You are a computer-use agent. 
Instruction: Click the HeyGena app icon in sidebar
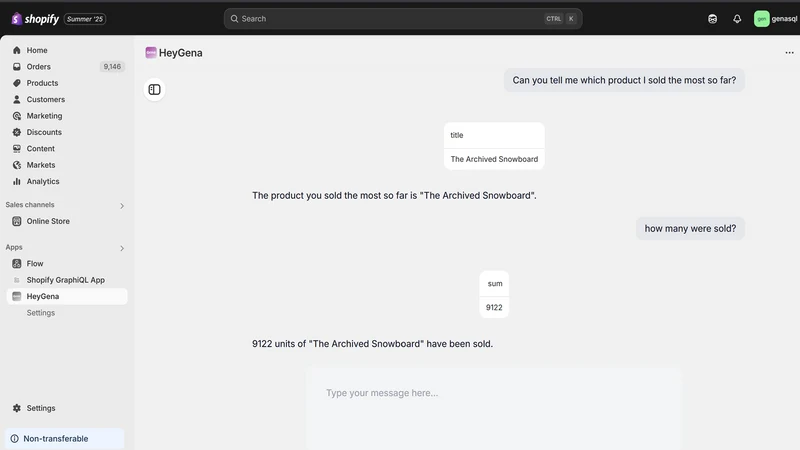[17, 296]
